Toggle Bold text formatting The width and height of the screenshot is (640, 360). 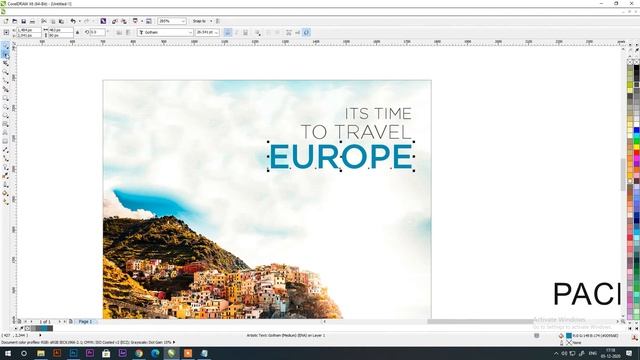click(x=228, y=32)
